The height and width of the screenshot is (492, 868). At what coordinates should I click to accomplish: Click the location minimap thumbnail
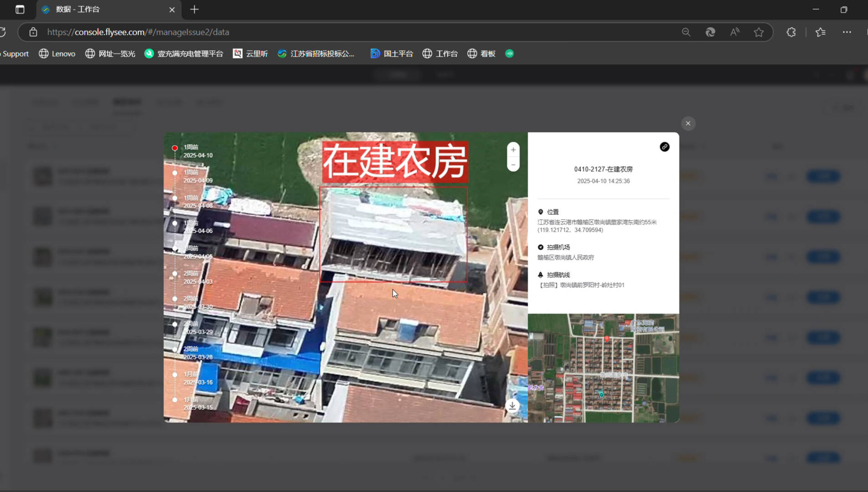603,368
